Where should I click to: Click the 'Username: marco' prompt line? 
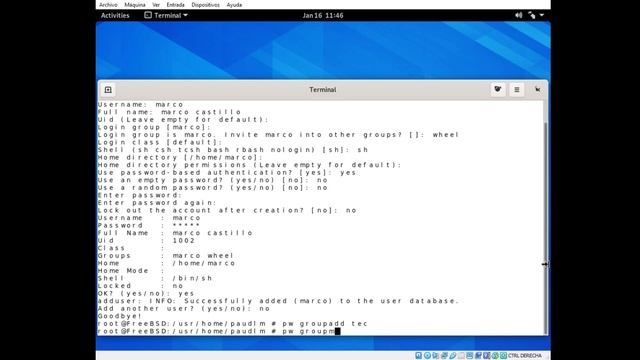click(x=140, y=104)
